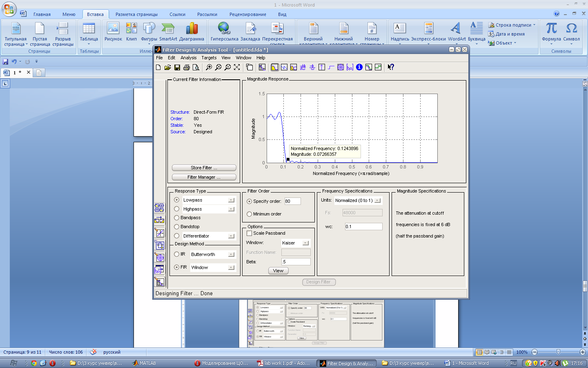Show Phase Delay icon

point(312,67)
